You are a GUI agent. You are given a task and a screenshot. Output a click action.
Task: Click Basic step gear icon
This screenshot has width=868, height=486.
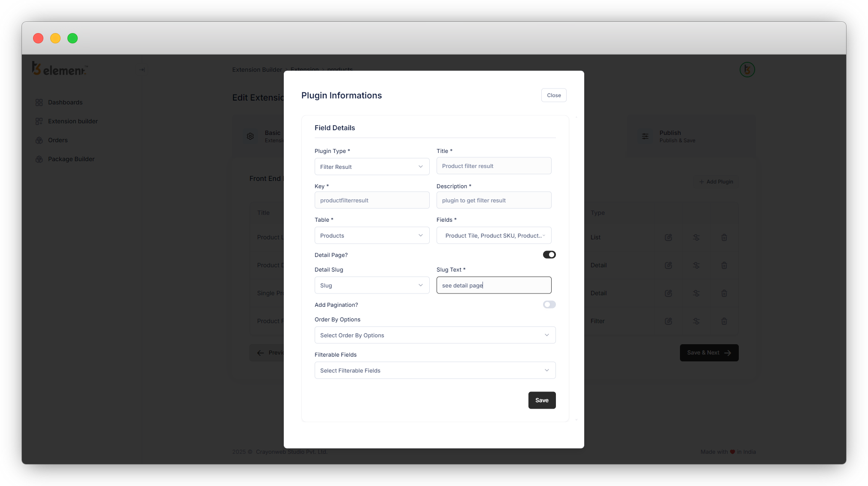(x=250, y=136)
